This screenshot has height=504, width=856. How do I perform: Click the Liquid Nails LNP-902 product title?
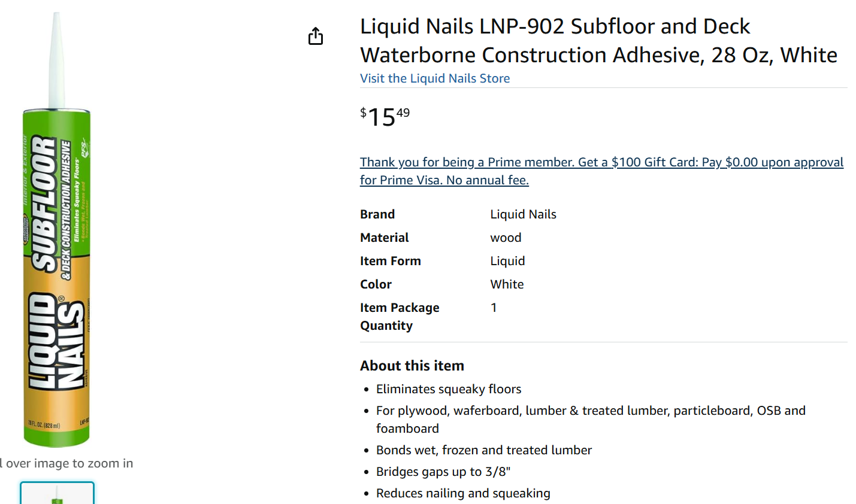tap(598, 41)
